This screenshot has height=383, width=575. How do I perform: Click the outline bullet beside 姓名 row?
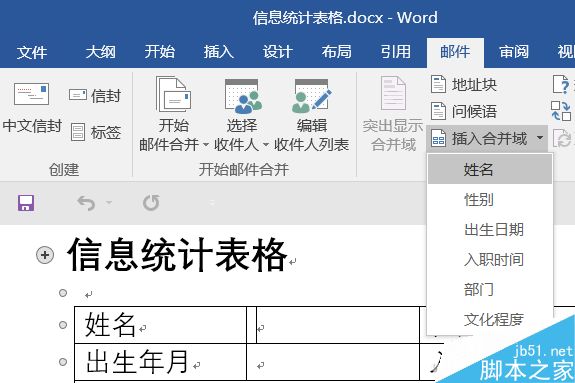[63, 325]
